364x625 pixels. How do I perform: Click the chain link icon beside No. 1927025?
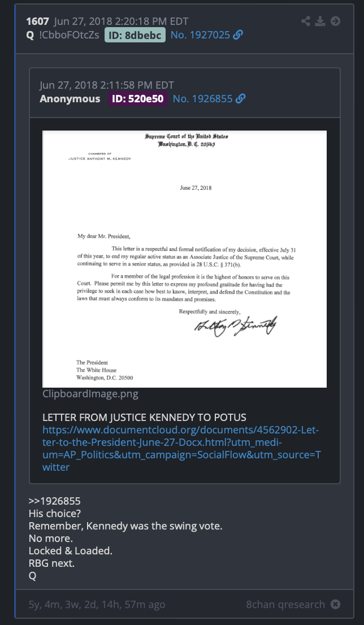[x=238, y=35]
